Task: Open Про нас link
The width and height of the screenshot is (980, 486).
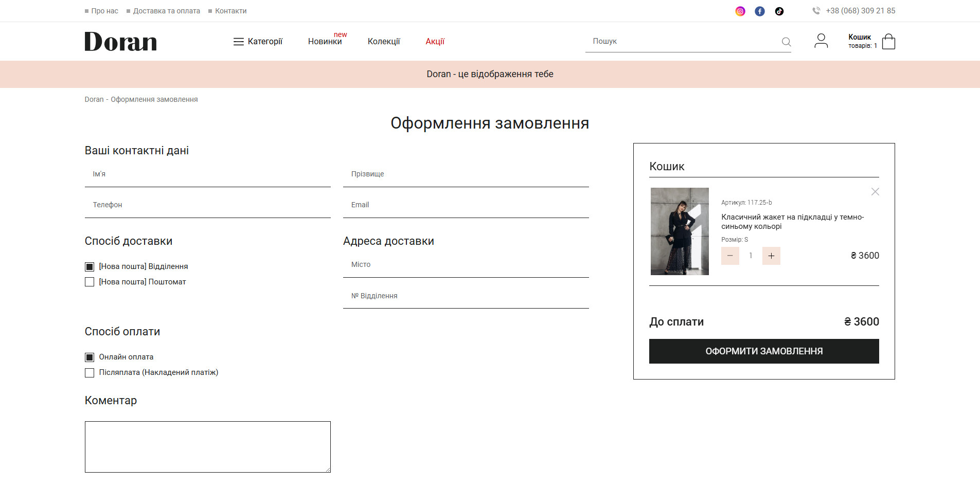Action: [104, 11]
